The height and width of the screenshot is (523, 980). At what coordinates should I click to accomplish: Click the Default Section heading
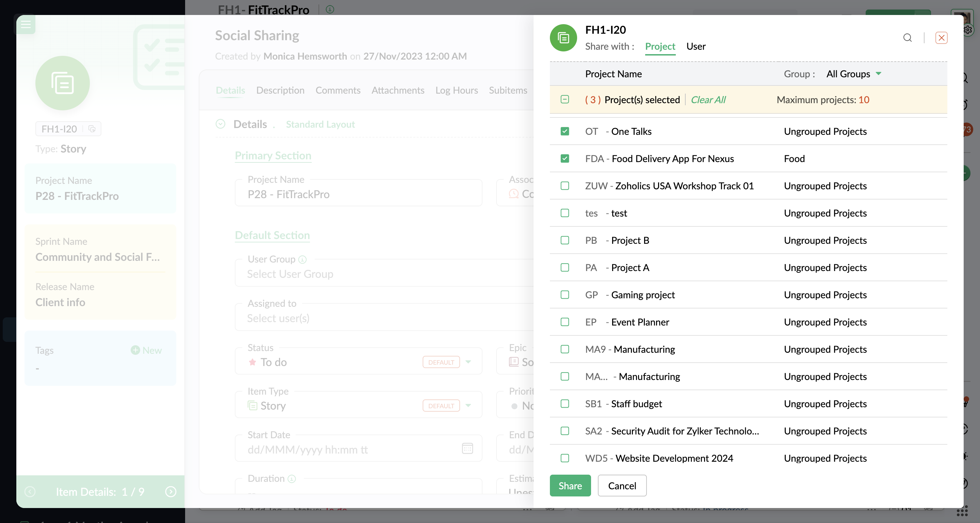click(x=272, y=235)
